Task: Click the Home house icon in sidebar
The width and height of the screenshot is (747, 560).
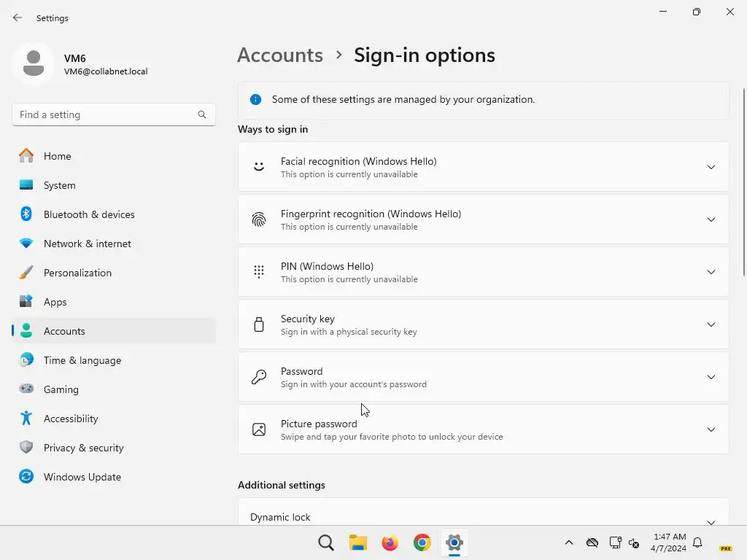Action: click(26, 156)
